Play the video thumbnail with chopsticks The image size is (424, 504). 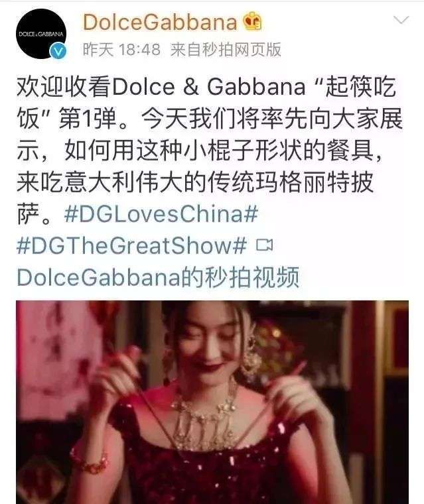pos(212,402)
